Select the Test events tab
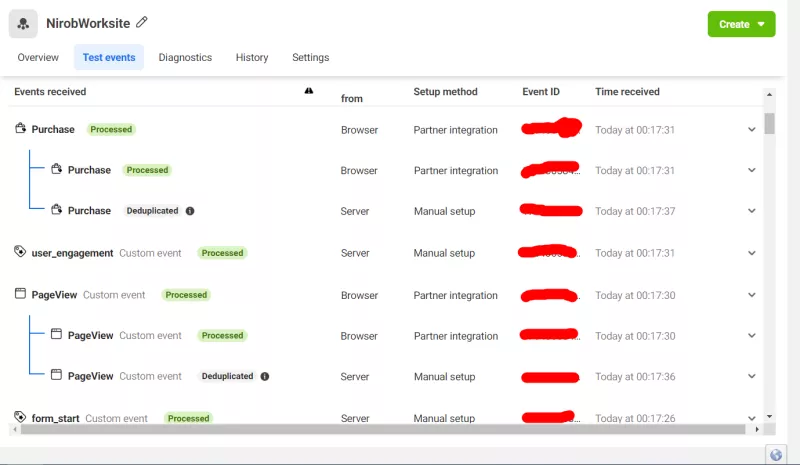Image resolution: width=800 pixels, height=465 pixels. click(x=109, y=57)
